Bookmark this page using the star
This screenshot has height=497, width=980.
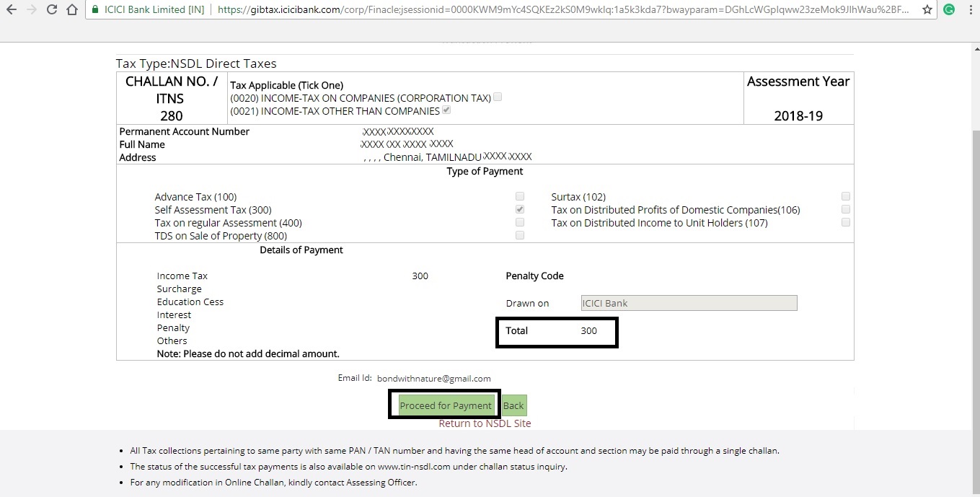click(928, 10)
